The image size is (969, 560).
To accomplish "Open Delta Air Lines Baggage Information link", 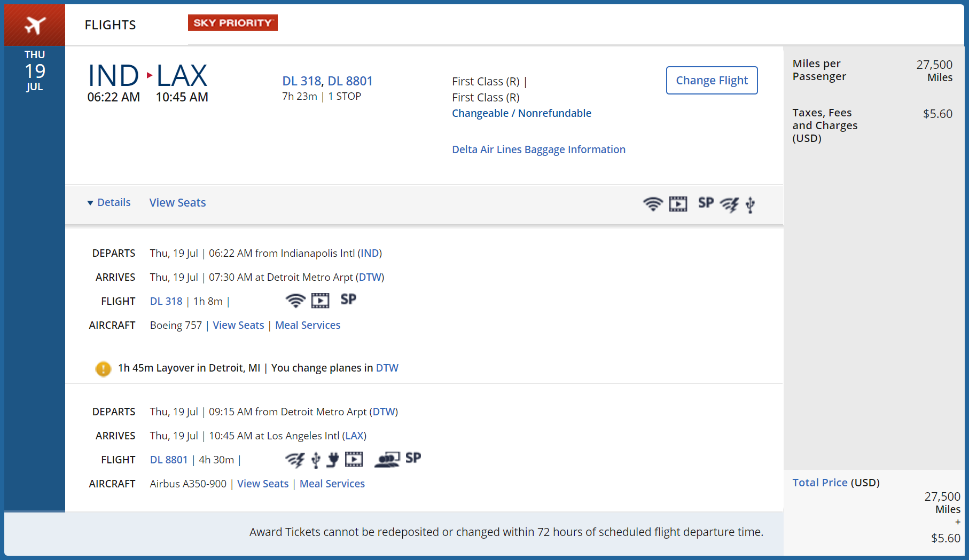I will [x=538, y=149].
